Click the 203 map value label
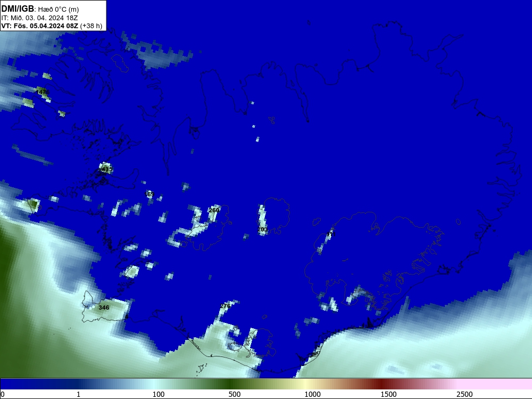The width and height of the screenshot is (532, 399). click(x=263, y=229)
